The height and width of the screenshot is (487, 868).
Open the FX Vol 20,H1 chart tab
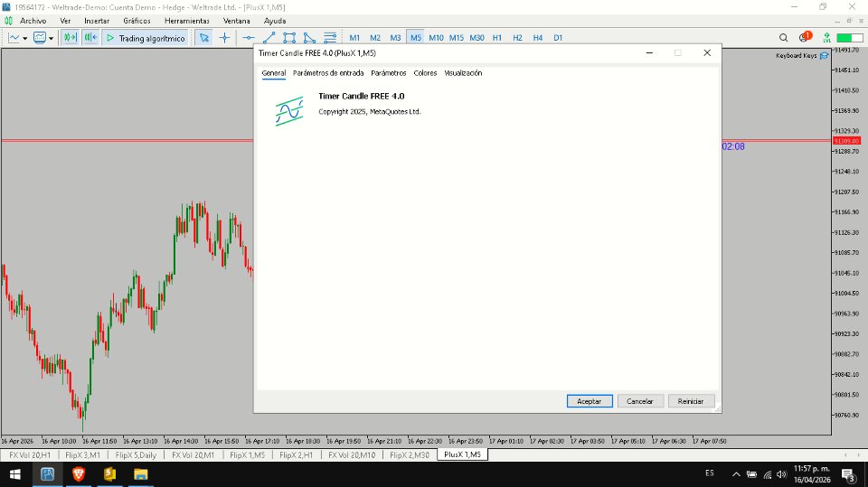click(x=29, y=454)
